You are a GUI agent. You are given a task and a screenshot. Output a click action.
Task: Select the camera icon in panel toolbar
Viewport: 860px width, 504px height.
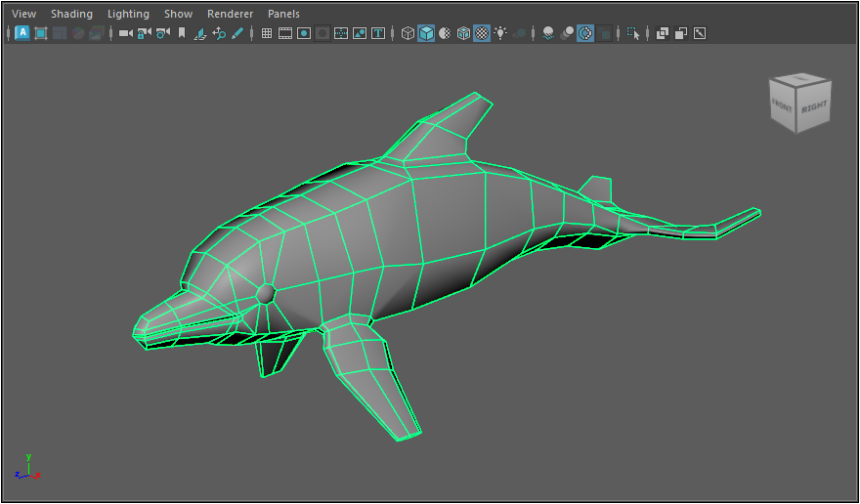pyautogui.click(x=125, y=33)
